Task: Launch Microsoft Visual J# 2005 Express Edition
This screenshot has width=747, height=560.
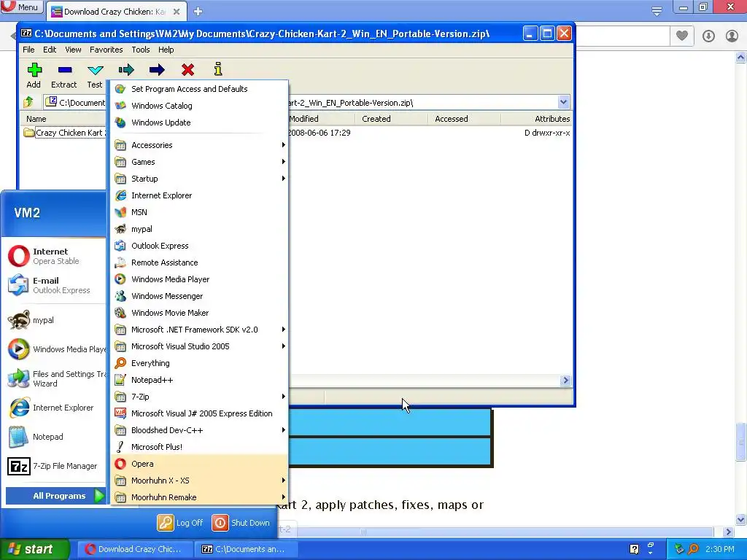Action: (199, 413)
